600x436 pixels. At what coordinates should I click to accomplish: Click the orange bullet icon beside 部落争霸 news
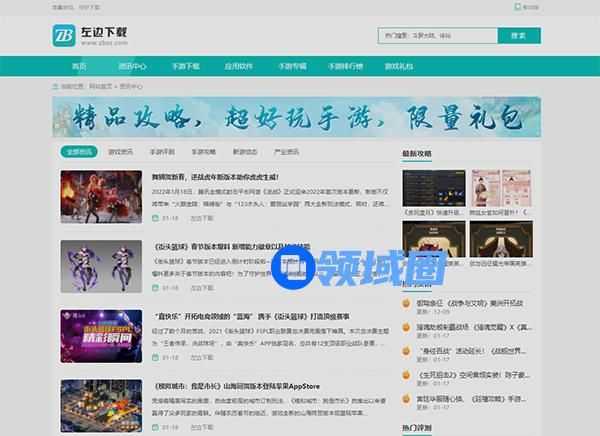click(x=408, y=302)
